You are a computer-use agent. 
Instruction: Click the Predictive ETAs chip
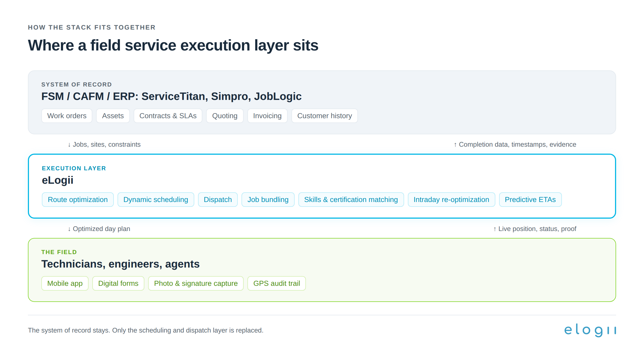click(530, 200)
